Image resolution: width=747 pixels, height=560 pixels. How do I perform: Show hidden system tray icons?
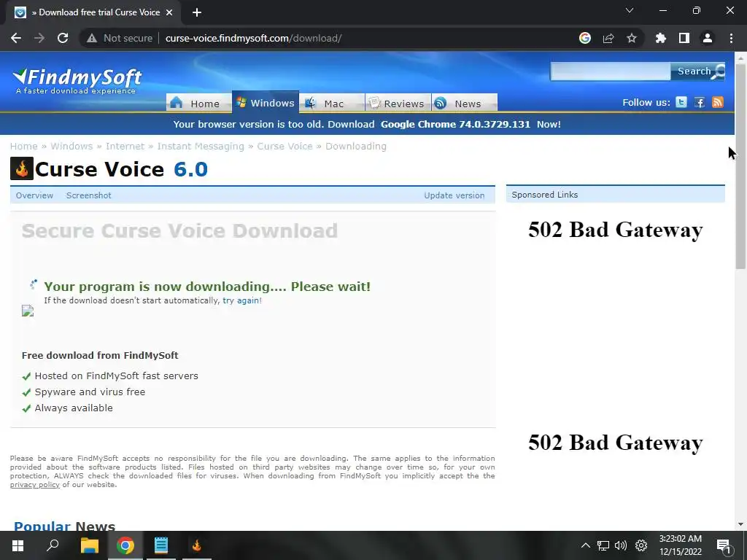point(586,545)
